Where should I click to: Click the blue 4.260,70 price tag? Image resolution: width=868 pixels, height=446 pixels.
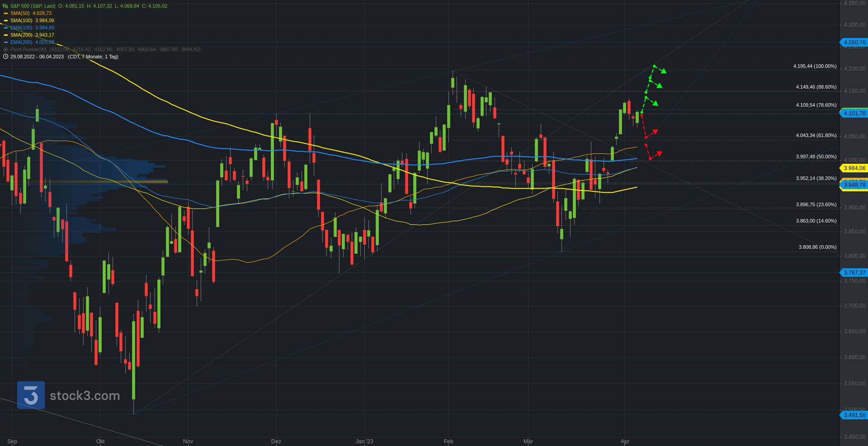pyautogui.click(x=854, y=43)
